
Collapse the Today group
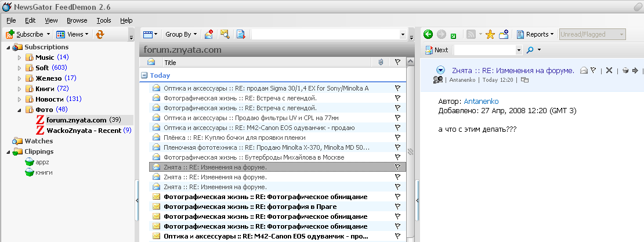tap(144, 75)
